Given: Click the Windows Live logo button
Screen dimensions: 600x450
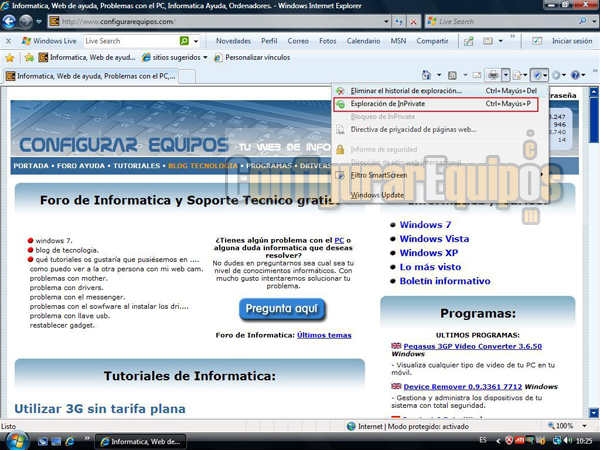Looking at the screenshot, I should [x=49, y=41].
